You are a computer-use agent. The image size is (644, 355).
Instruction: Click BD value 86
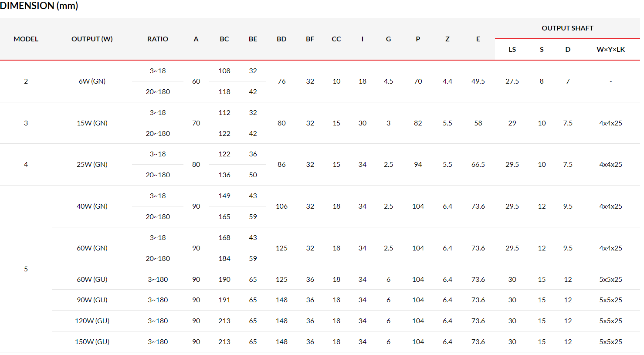(x=281, y=164)
